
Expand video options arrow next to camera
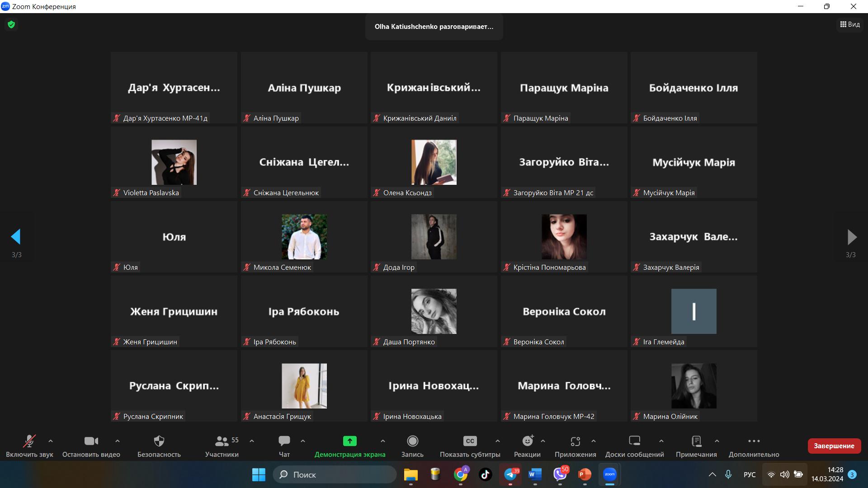[118, 441]
